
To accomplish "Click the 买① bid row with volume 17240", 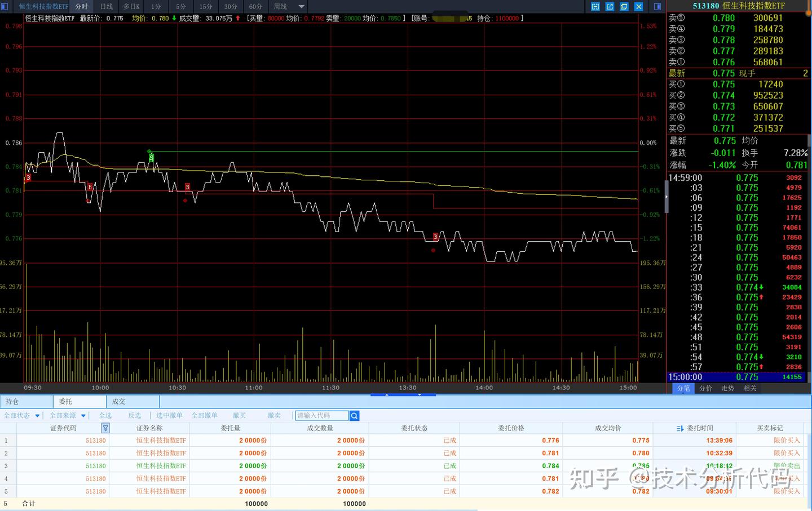I will [738, 85].
